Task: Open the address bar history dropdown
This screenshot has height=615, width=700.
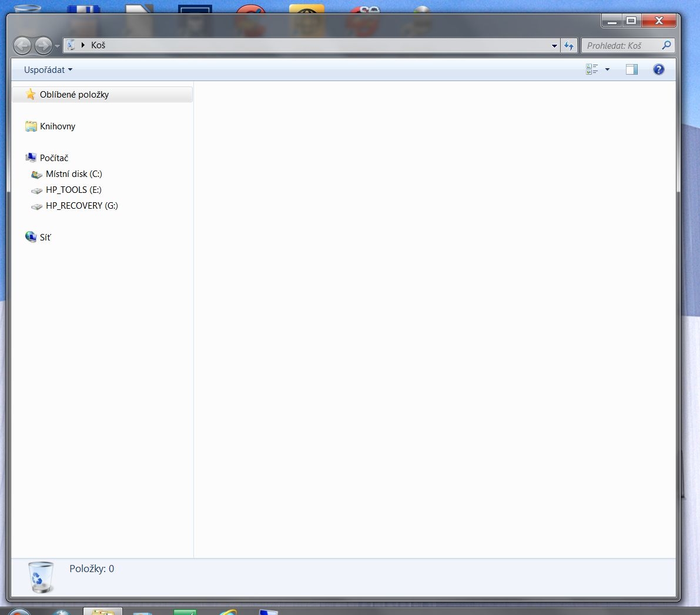Action: (x=554, y=45)
